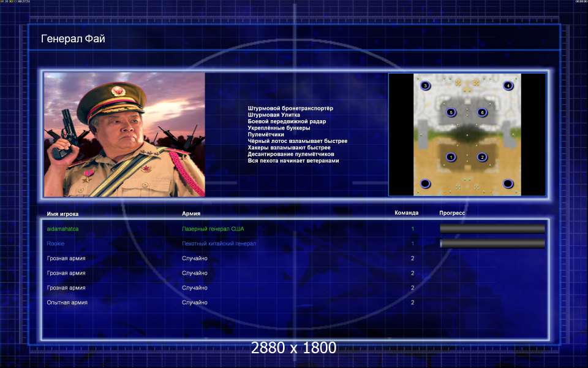The height and width of the screenshot is (368, 588).
Task: Select start position marker 3 on map
Action: pos(425,86)
